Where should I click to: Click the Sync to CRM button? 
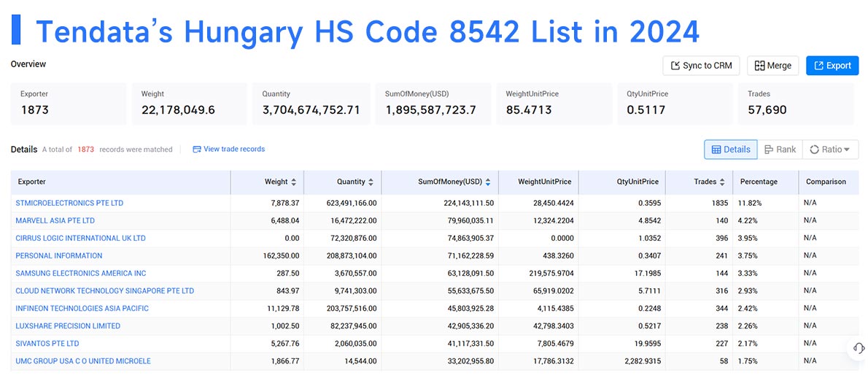tap(702, 65)
